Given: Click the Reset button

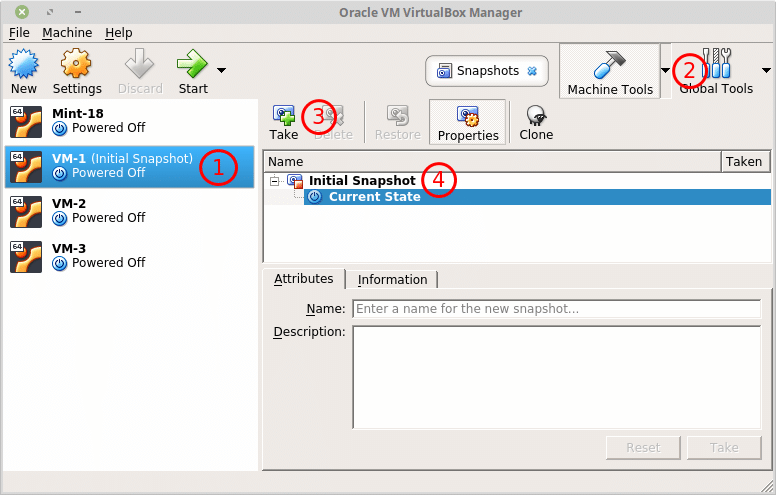Looking at the screenshot, I should [643, 447].
